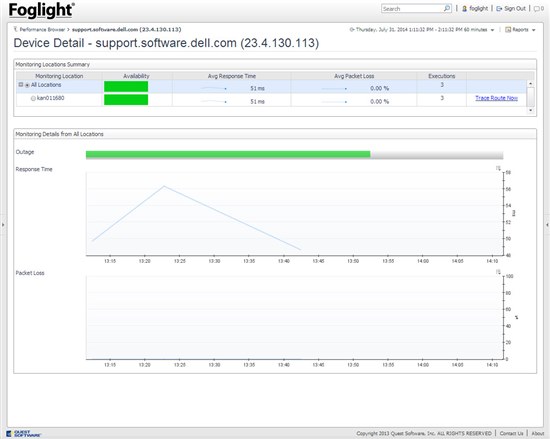Click the Monitoring Locations Summary panel title

coord(53,65)
